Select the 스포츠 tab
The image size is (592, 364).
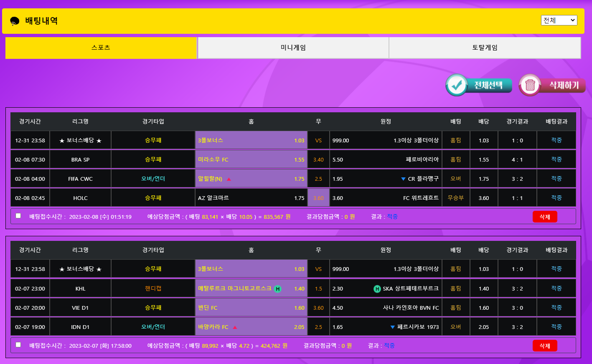[x=101, y=48]
